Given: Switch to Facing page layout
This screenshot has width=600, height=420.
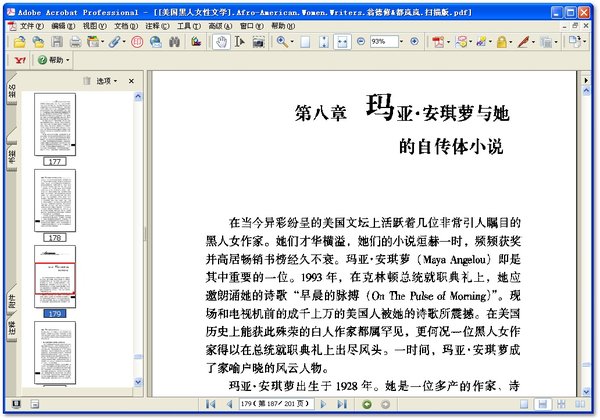Looking at the screenshot, I should pyautogui.click(x=580, y=404).
